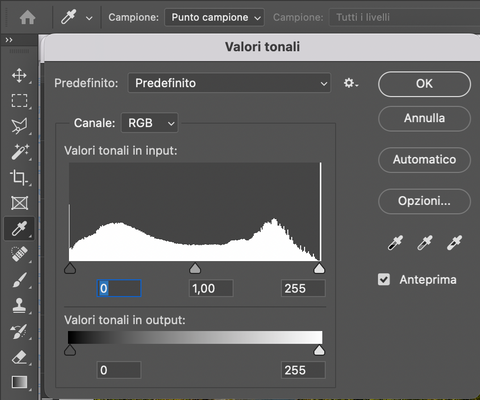The image size is (480, 400).
Task: Expand the toolbar with double arrows
Action: coord(9,40)
